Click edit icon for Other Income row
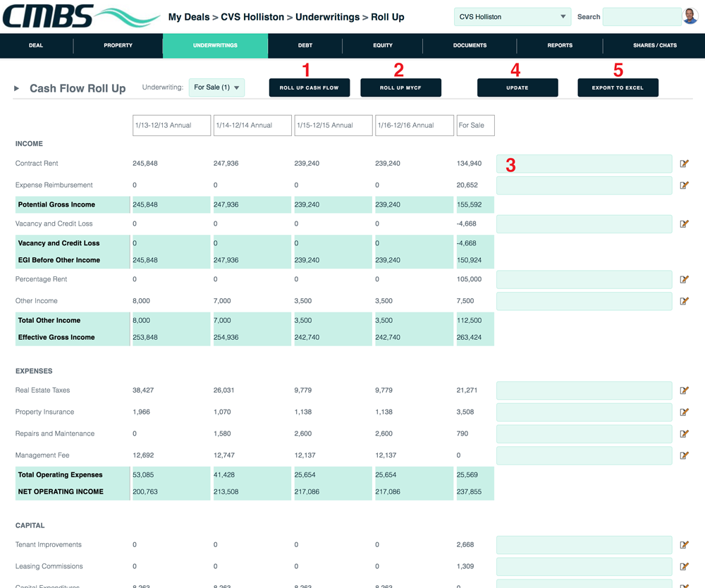This screenshot has width=705, height=588. [x=685, y=301]
